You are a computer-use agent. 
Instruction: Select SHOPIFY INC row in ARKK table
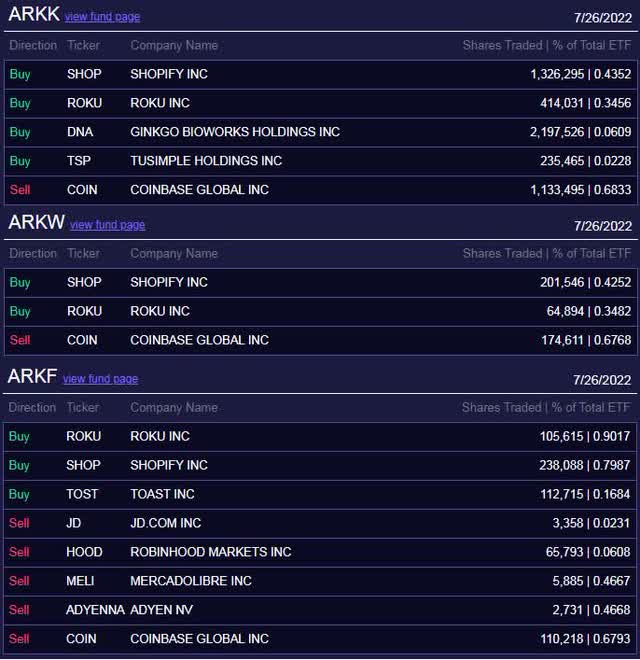tap(320, 74)
